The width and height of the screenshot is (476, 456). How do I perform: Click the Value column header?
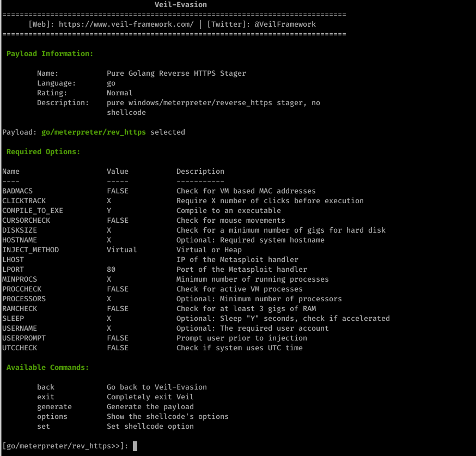click(118, 172)
